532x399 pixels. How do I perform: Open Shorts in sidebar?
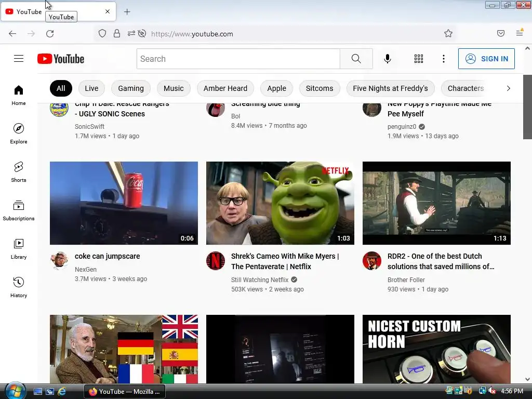point(19,172)
